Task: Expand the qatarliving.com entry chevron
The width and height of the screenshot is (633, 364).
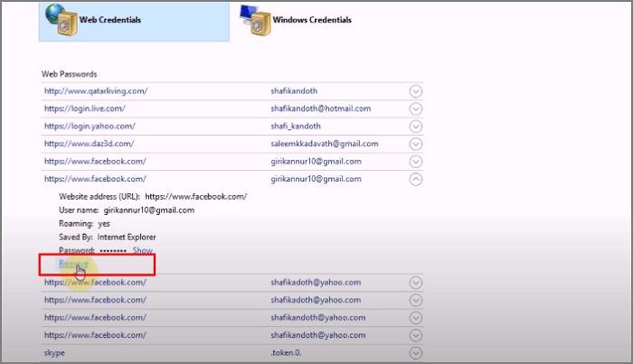Action: (x=416, y=91)
